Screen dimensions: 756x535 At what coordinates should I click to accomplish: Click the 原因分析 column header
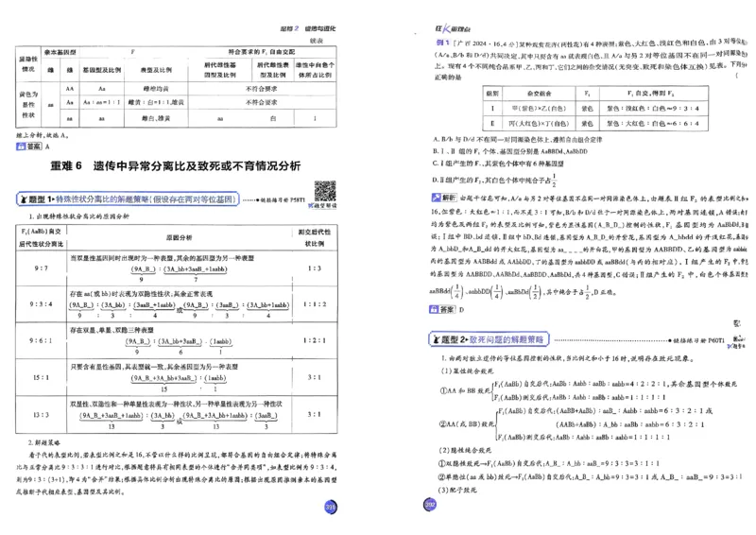pyautogui.click(x=180, y=237)
